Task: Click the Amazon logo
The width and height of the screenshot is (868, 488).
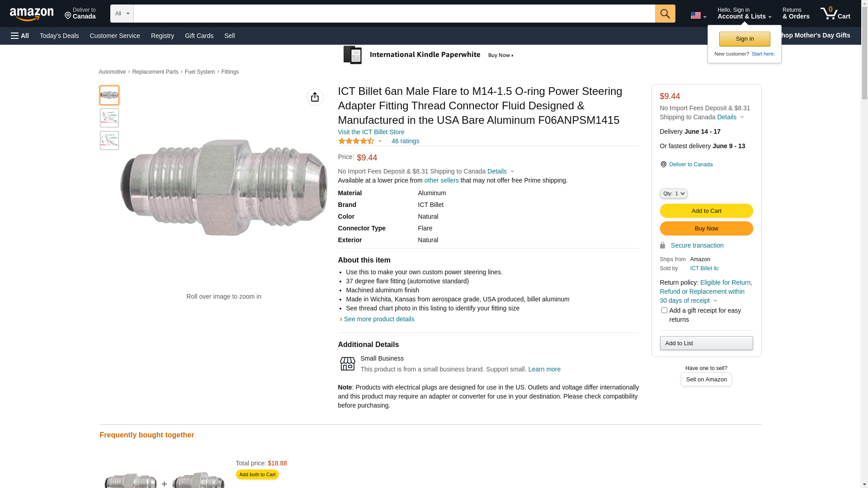Action: point(32,14)
